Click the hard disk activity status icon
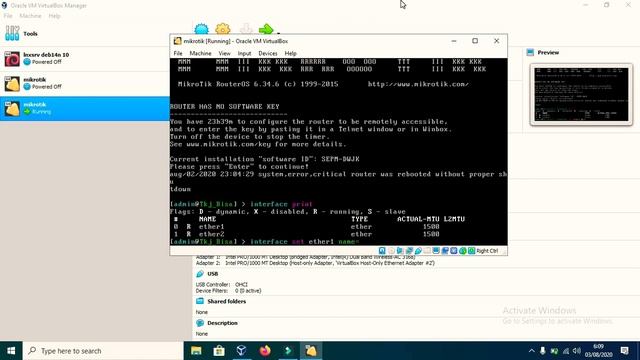 (382, 251)
